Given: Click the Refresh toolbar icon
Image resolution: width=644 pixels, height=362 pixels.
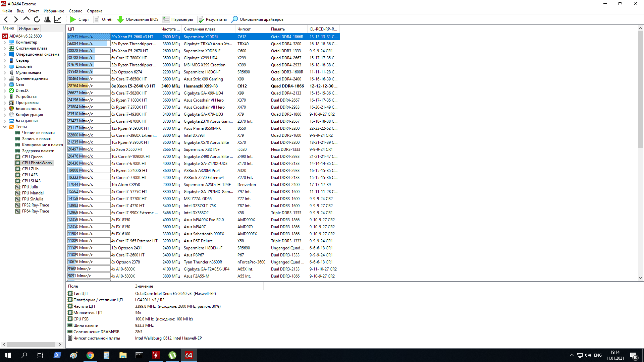Looking at the screenshot, I should (x=37, y=19).
